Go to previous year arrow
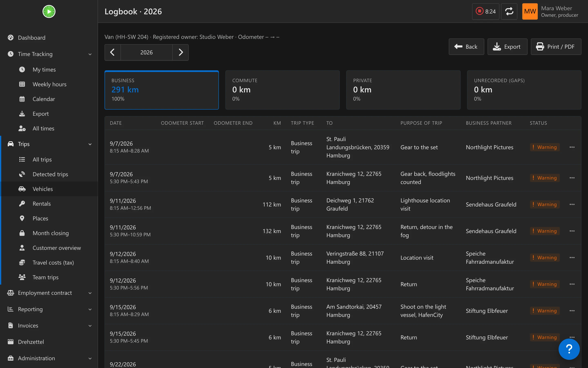Viewport: 588px width, 368px height. click(x=112, y=52)
